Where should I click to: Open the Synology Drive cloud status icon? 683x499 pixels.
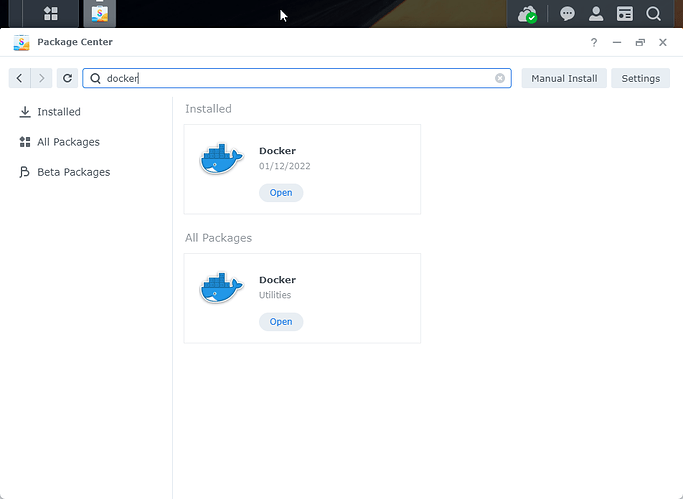[x=527, y=14]
